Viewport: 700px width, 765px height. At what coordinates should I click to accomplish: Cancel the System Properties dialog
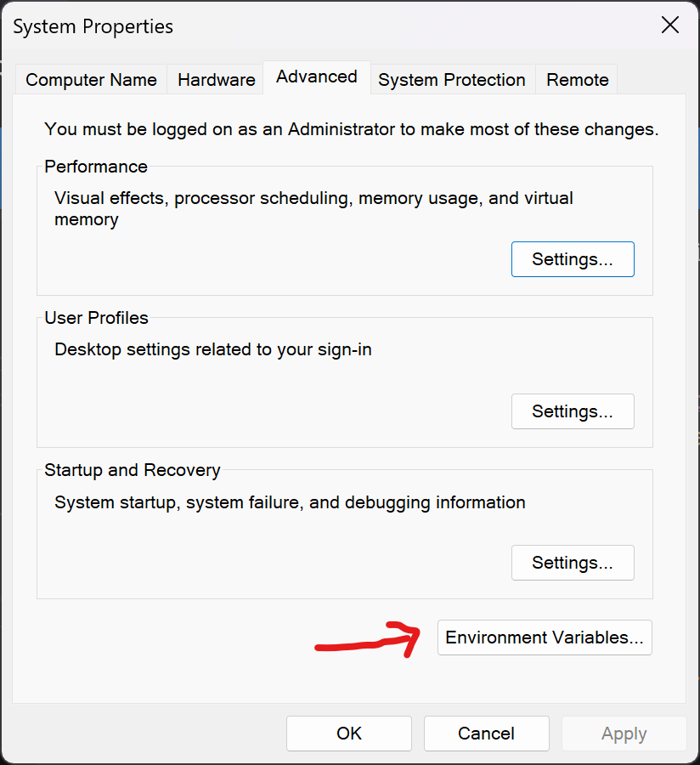coord(486,733)
